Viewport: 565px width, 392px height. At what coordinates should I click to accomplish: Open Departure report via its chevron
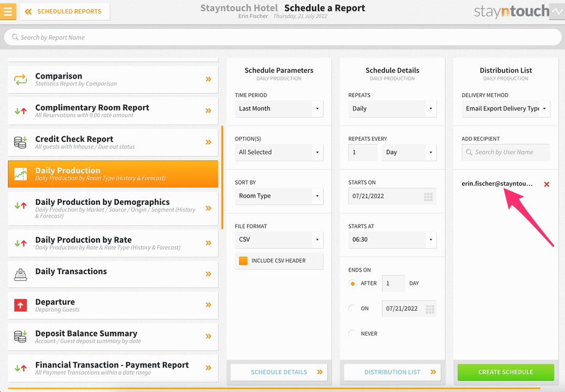[208, 305]
